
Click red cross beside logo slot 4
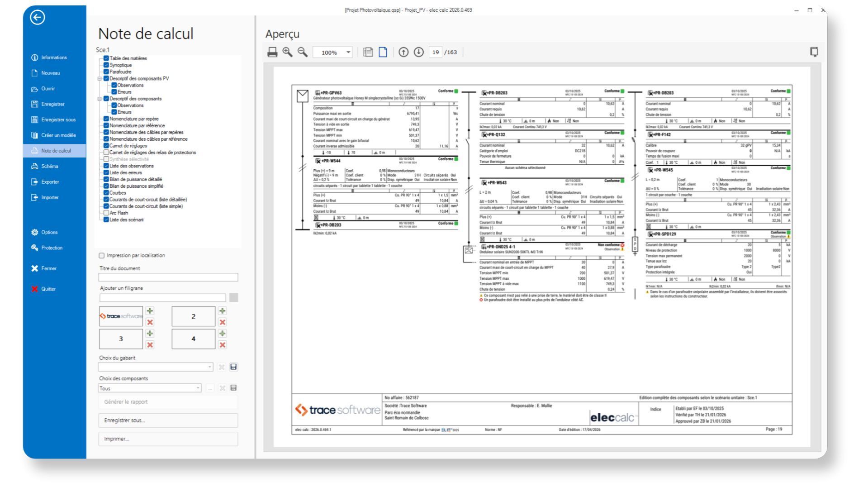(223, 345)
